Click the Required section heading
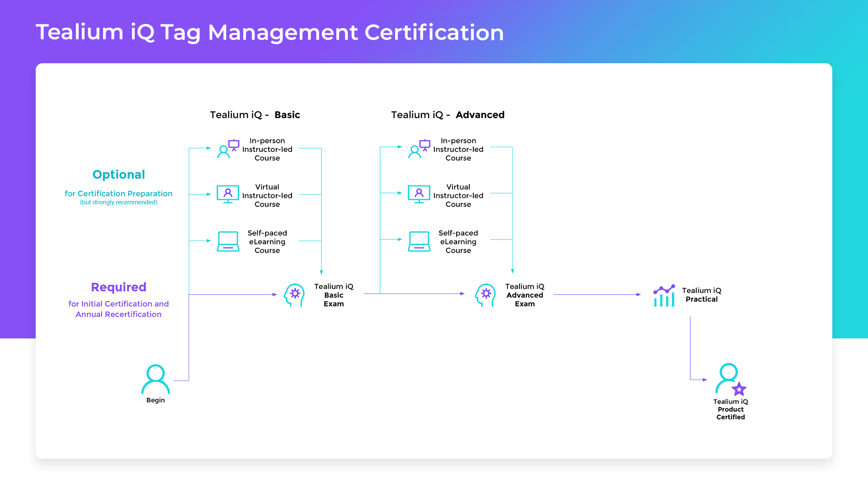Image resolution: width=868 pixels, height=488 pixels. coord(118,287)
